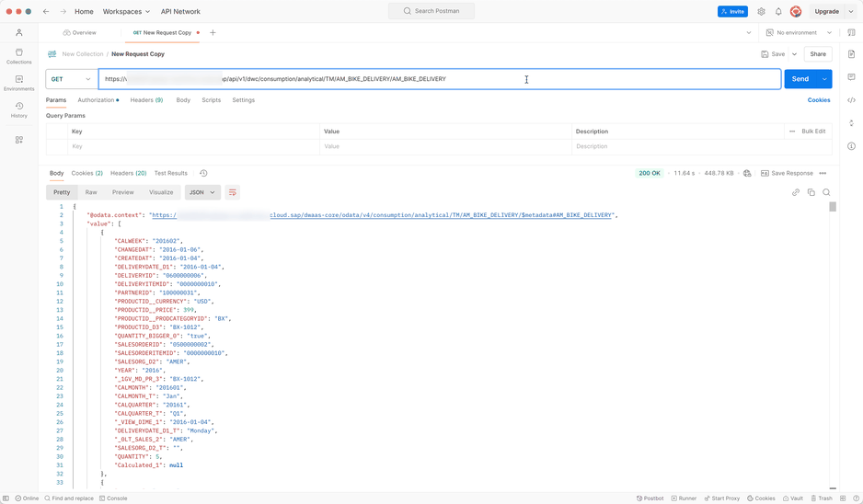Open the Workspaces dropdown
The width and height of the screenshot is (863, 504).
[126, 12]
